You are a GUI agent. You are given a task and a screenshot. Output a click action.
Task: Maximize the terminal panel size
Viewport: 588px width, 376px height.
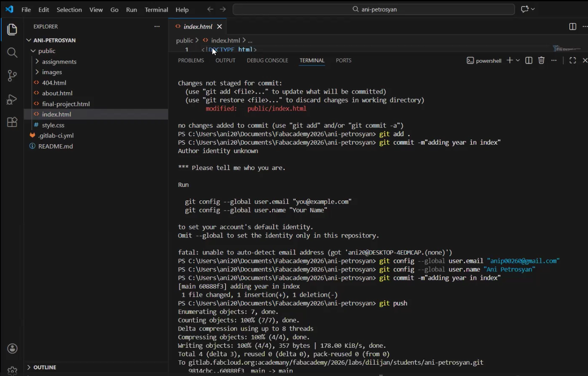point(573,60)
